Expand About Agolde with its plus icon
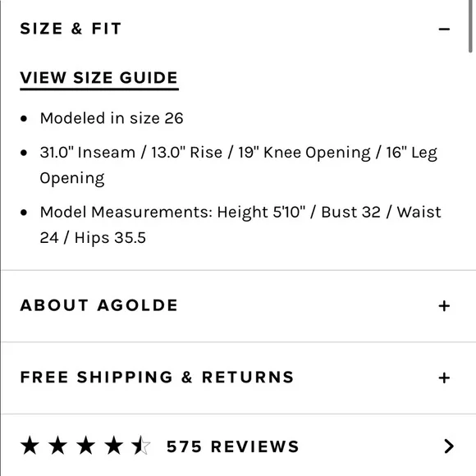This screenshot has height=476, width=476. point(444,305)
